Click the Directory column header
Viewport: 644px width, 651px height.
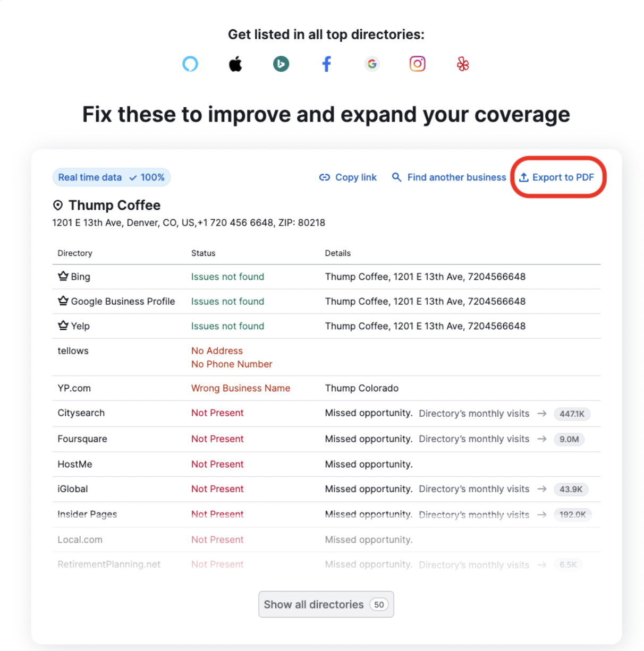click(x=75, y=253)
